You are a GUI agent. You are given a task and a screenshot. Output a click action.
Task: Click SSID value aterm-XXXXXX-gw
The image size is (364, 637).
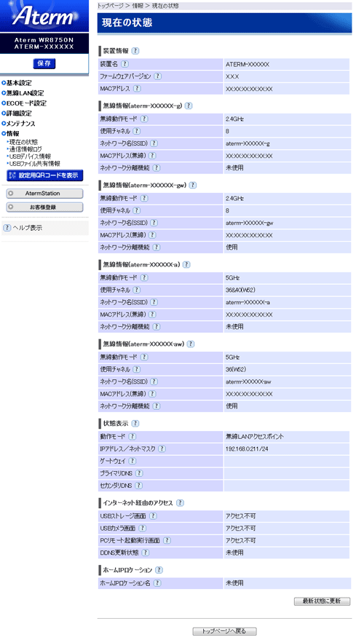click(250, 223)
